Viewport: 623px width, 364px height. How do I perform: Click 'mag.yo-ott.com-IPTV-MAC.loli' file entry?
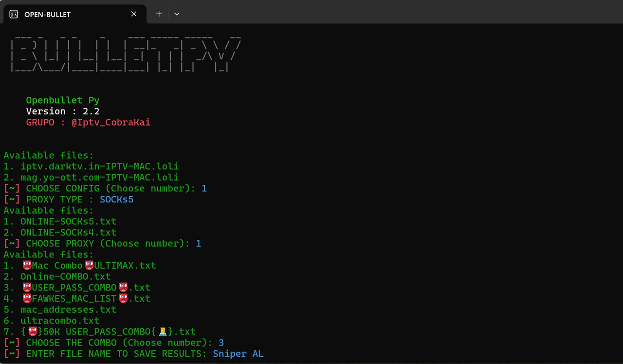click(100, 178)
